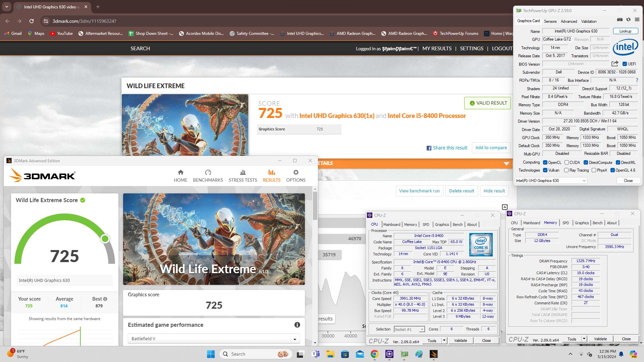Screen dimensions: 644x362
Task: Switch to the Sensors tab in GPU-Z
Action: [550, 21]
